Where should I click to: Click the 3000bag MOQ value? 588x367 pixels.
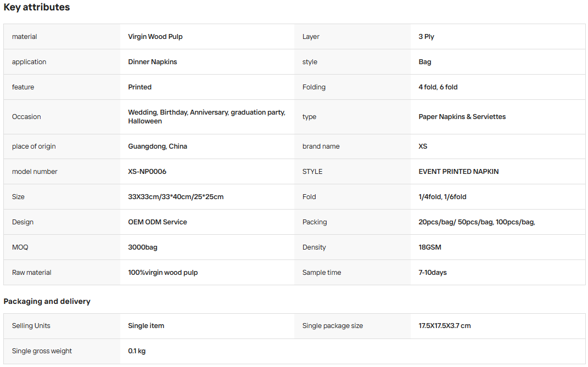143,247
